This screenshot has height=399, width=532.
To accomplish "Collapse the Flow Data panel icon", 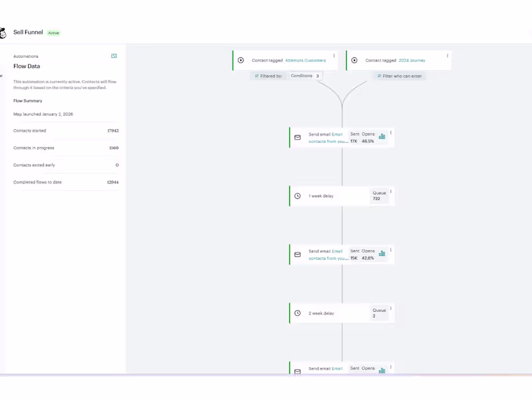I will pyautogui.click(x=114, y=57).
